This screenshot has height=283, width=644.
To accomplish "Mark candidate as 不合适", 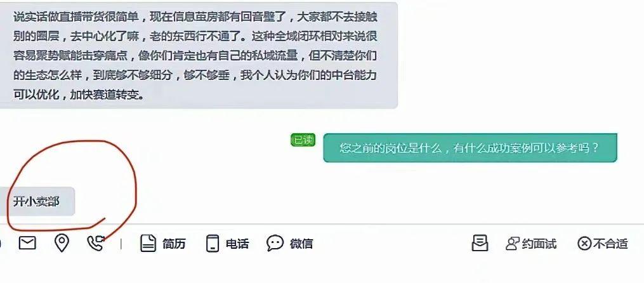I will coord(610,244).
